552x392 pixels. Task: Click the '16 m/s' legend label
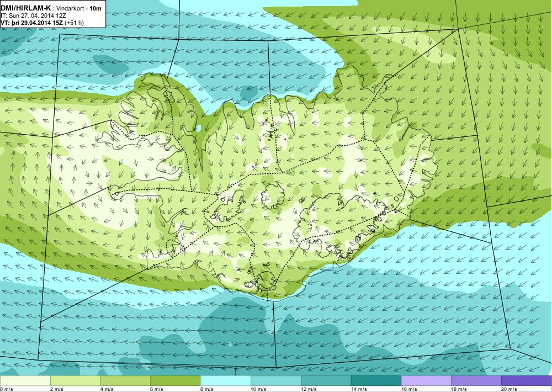pyautogui.click(x=409, y=389)
